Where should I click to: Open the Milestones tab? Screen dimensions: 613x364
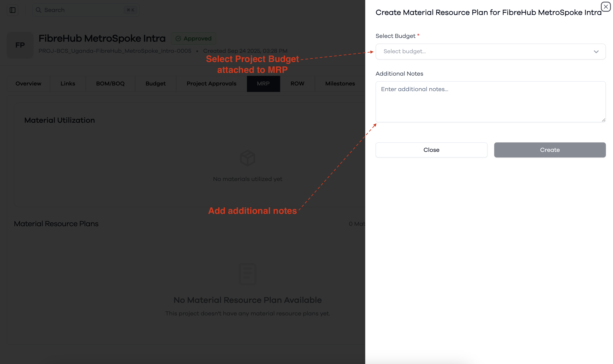(340, 84)
